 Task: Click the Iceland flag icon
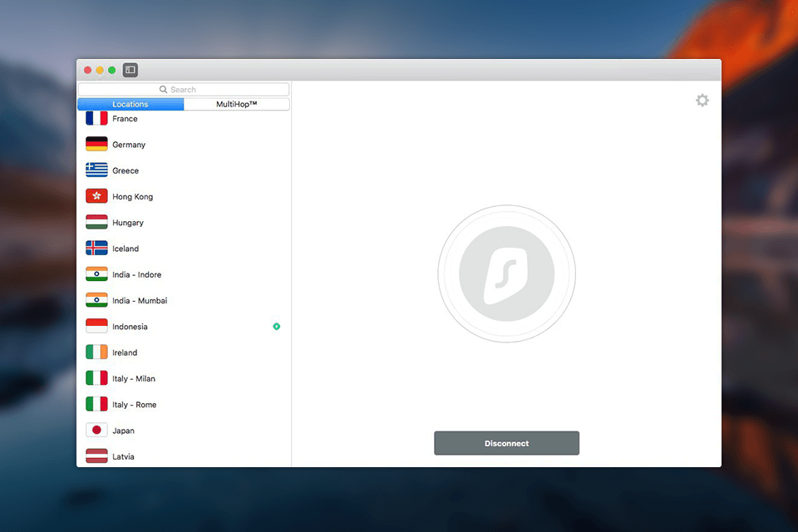96,248
